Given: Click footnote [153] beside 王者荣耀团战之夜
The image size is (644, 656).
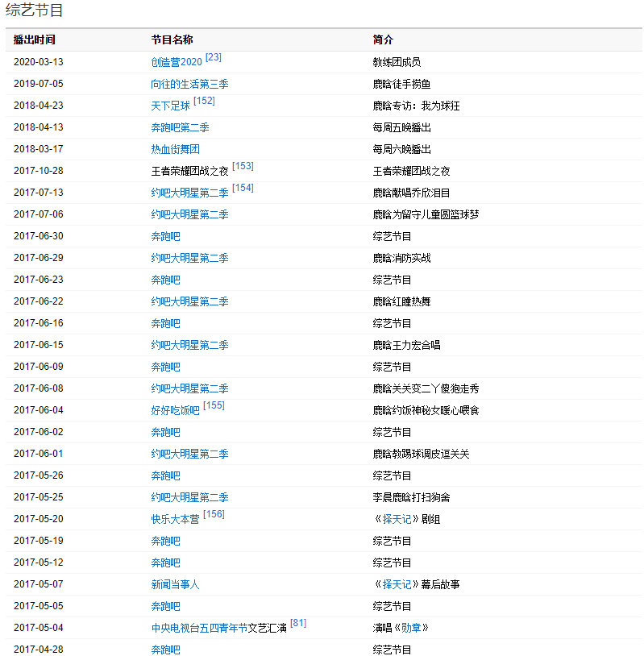Looking at the screenshot, I should click(x=243, y=167).
